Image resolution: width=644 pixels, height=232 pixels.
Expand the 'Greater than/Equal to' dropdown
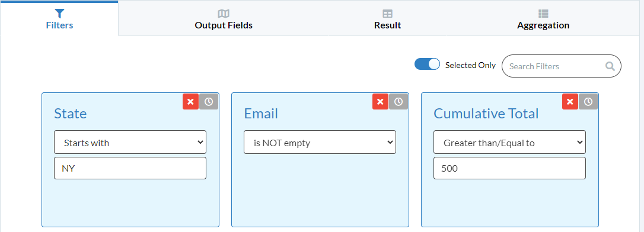tap(510, 142)
